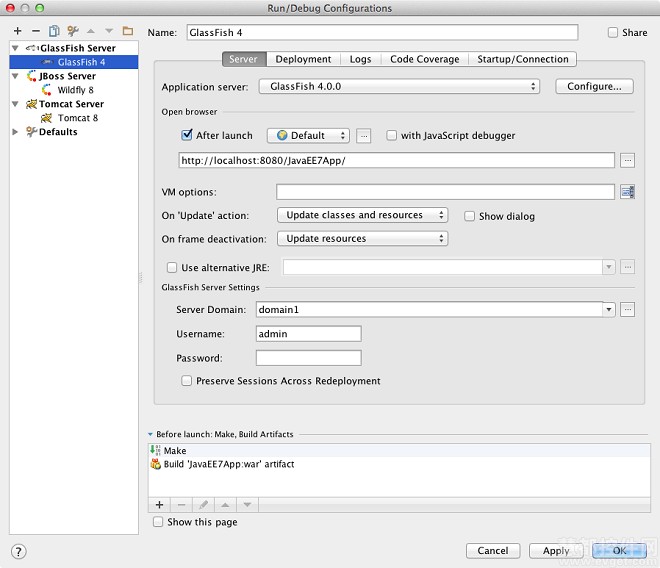Enable with JavaScript debugger
The width and height of the screenshot is (660, 568).
pyautogui.click(x=391, y=136)
